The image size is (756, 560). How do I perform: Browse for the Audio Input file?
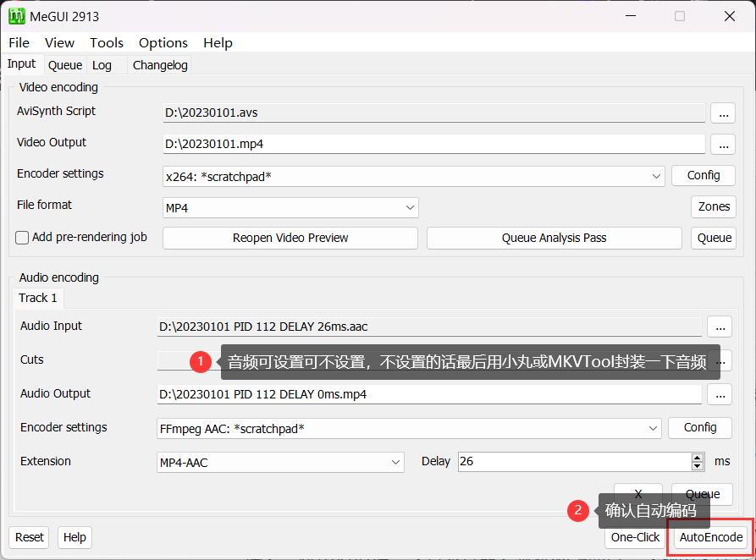[x=719, y=327]
